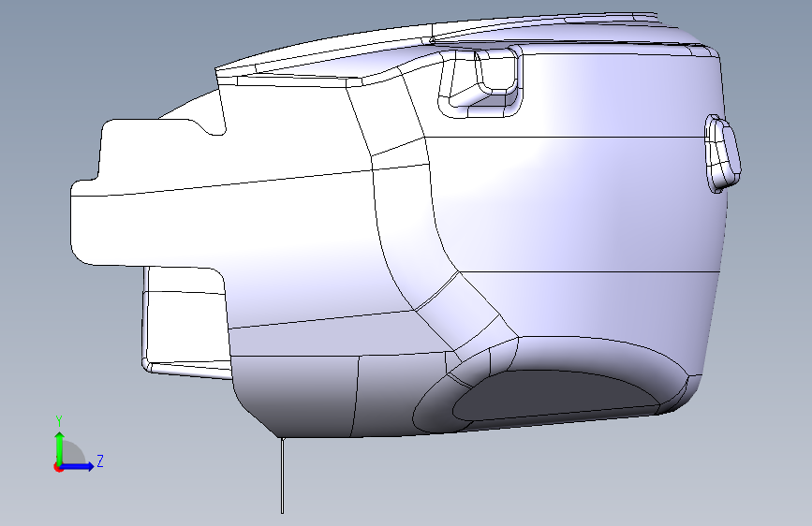Click the red origin dot of the triad
Screen dimensions: 812x526
click(x=58, y=467)
